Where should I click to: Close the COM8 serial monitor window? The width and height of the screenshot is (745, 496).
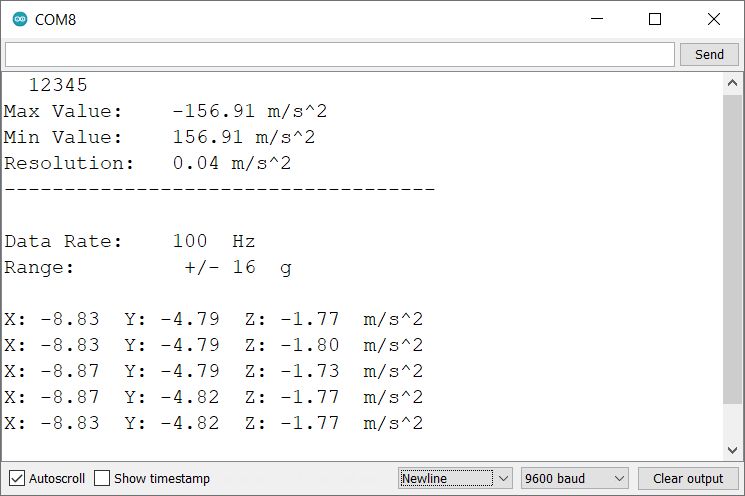713,19
